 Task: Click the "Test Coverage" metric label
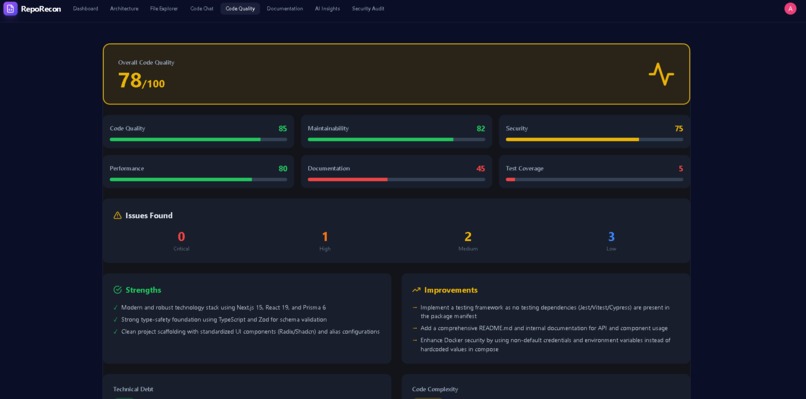[x=524, y=169]
